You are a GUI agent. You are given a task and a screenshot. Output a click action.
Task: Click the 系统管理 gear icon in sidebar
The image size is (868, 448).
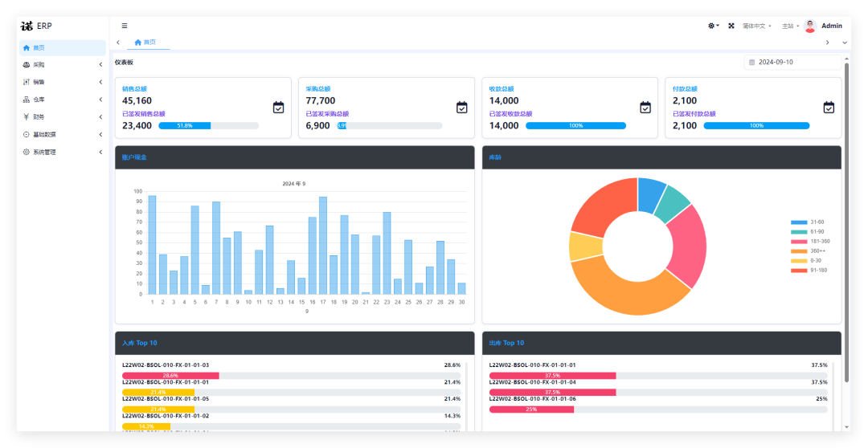(x=26, y=152)
